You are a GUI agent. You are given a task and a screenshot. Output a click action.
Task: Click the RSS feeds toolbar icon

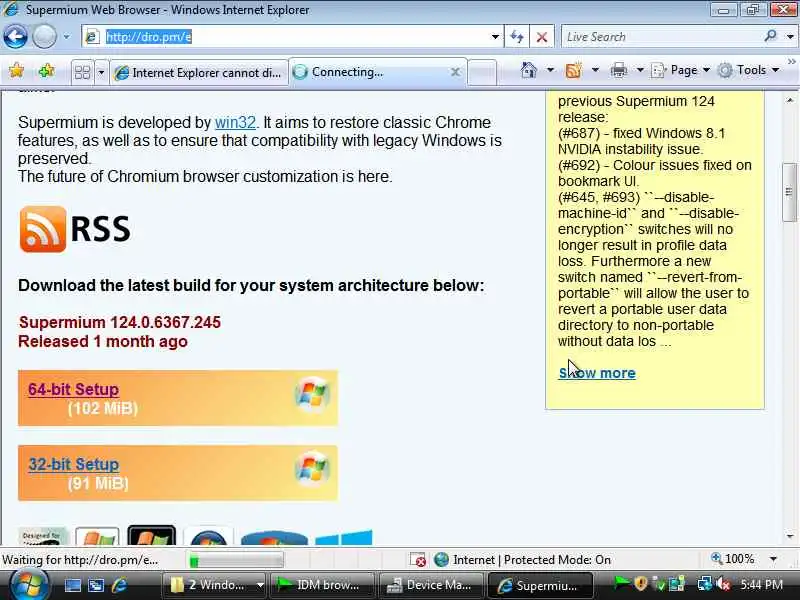coord(573,70)
